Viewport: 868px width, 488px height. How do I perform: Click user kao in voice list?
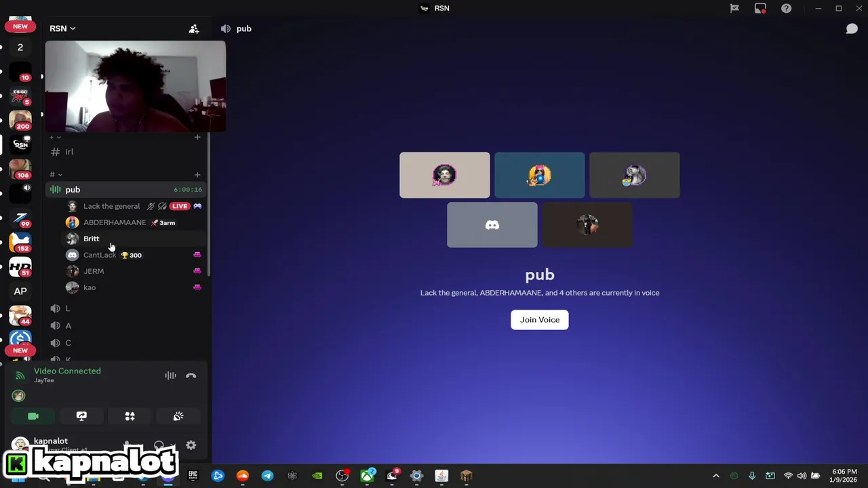click(90, 287)
